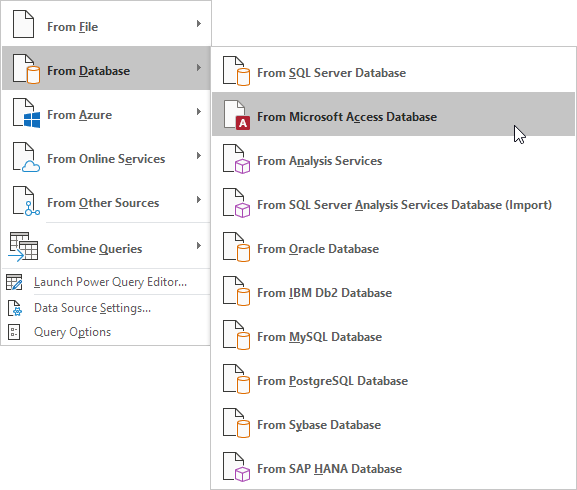Expand the From Online Services submenu arrow
This screenshot has width=577, height=490.
point(199,156)
